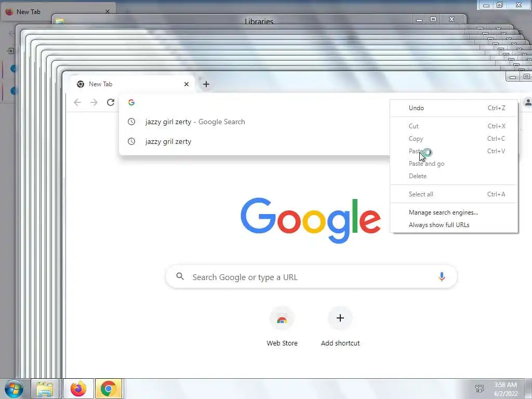Open the Windows Start menu orb
This screenshot has height=399, width=532.
click(x=14, y=389)
